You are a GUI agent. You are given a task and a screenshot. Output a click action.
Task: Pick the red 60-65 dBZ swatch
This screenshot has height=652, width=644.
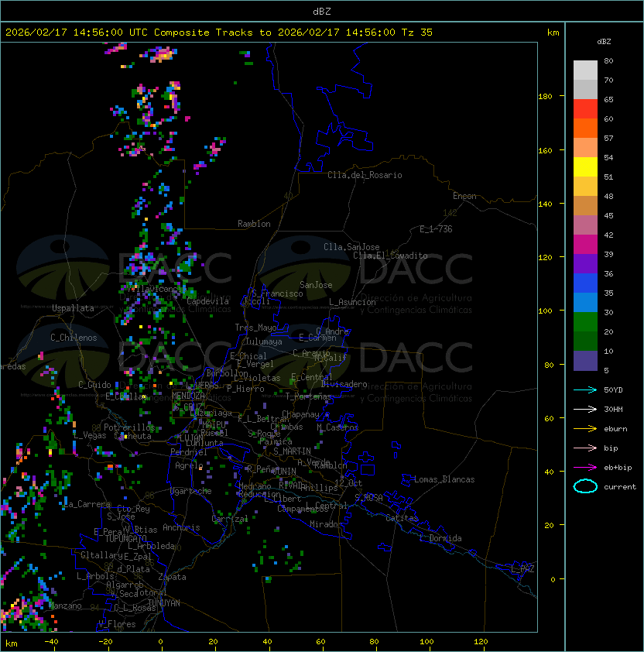click(x=585, y=109)
